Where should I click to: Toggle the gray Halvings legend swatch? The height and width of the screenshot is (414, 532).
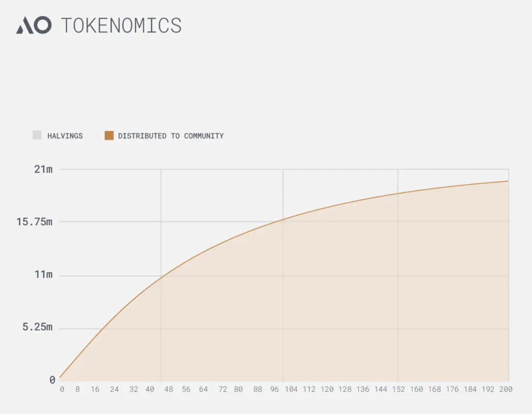[x=37, y=135]
